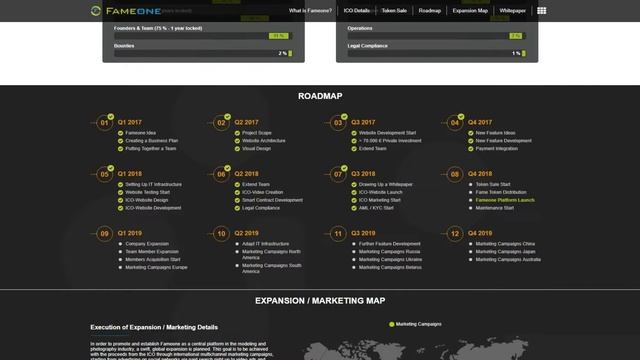Viewport: 640px width, 360px height.
Task: Click the Operations progress bar
Action: pyautogui.click(x=437, y=36)
